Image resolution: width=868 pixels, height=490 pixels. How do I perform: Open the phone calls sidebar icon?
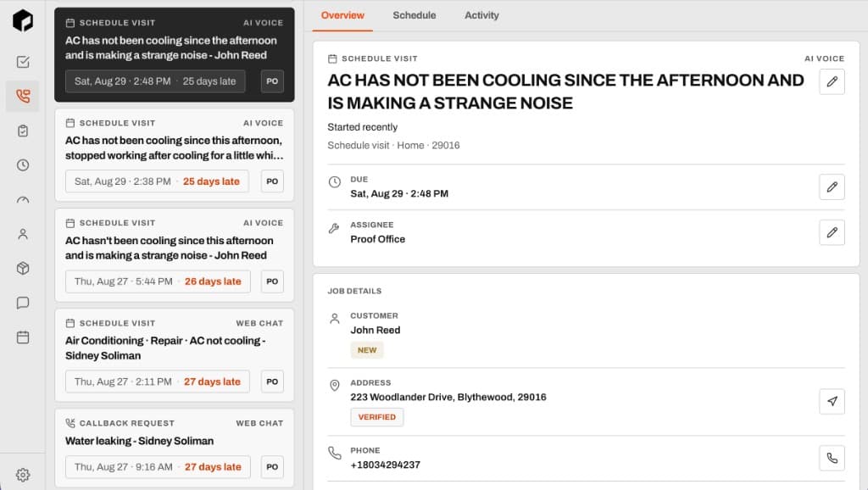23,97
